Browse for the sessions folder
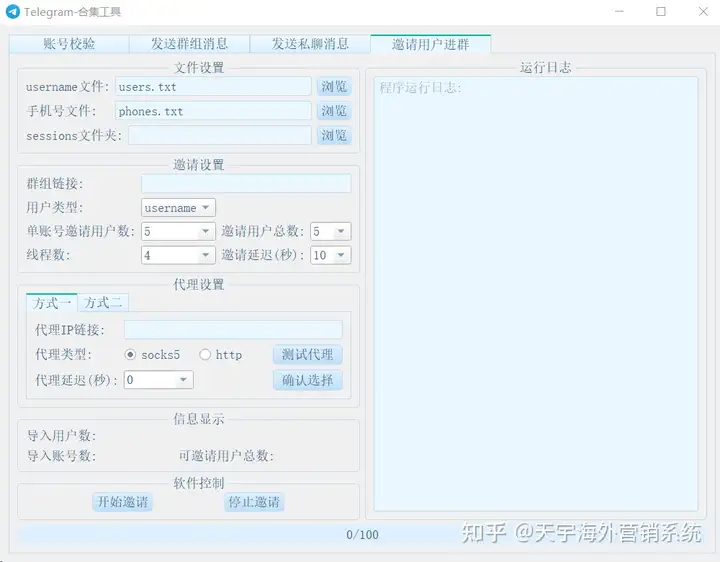Viewport: 720px width, 562px height. tap(334, 135)
